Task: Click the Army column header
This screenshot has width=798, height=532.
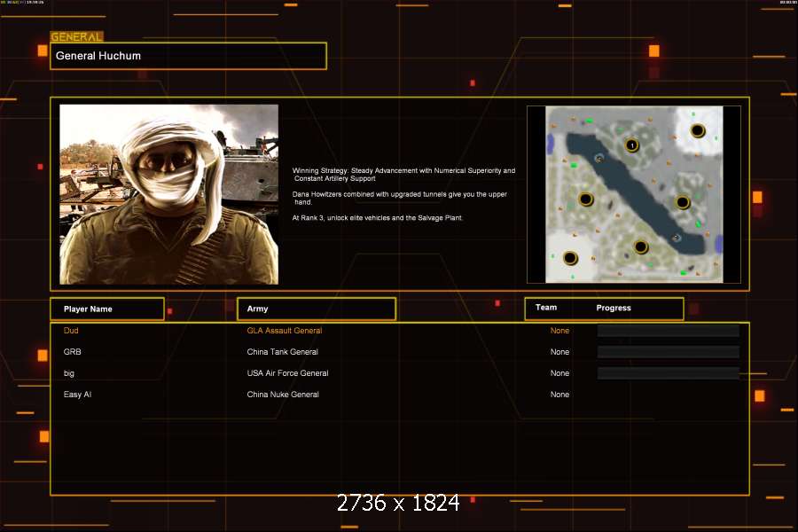Action: coord(316,309)
